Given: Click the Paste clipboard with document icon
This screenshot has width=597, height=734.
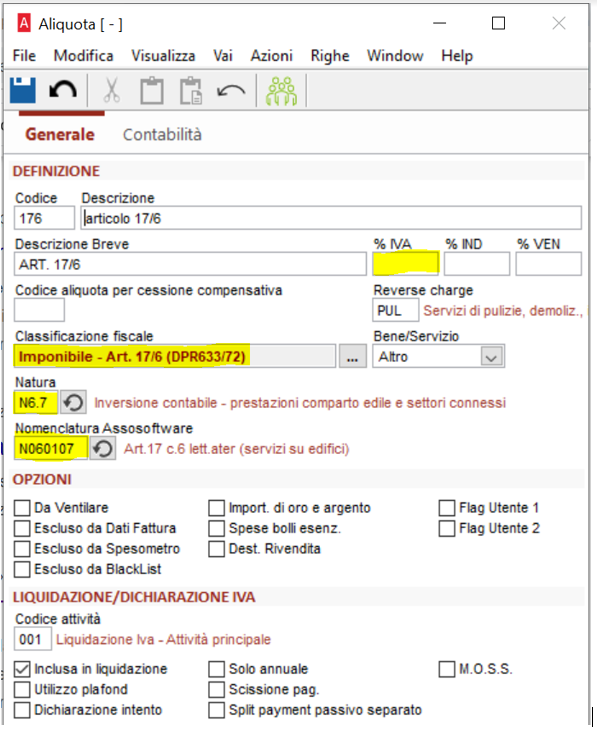Looking at the screenshot, I should 191,90.
